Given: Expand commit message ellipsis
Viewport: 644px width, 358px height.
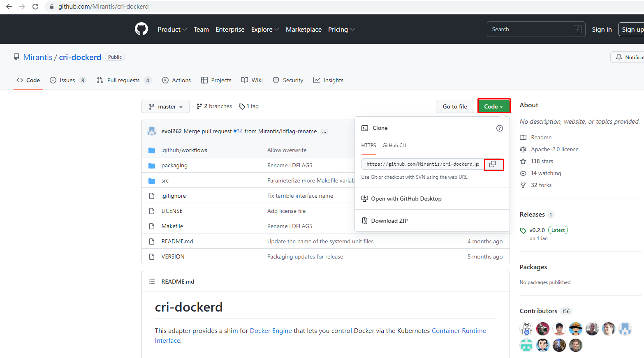Looking at the screenshot, I should (324, 132).
